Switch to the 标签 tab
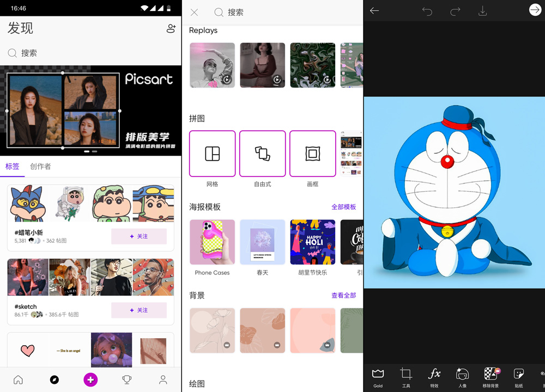 [x=12, y=166]
